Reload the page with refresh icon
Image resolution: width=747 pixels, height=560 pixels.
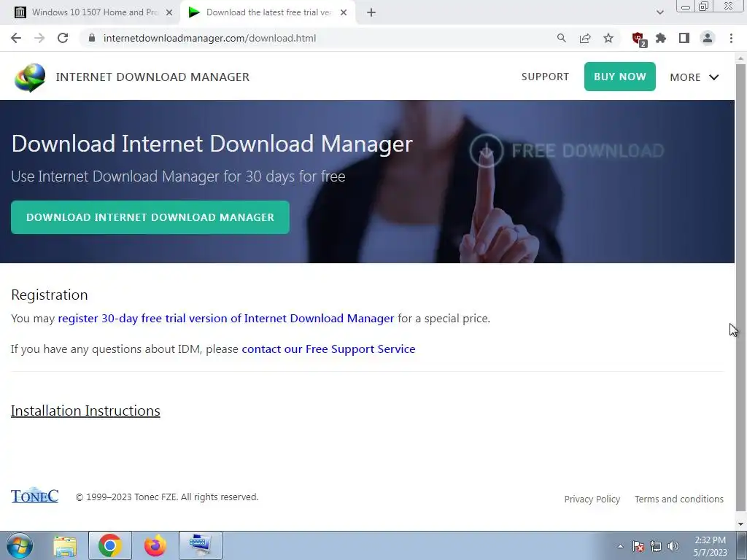63,38
